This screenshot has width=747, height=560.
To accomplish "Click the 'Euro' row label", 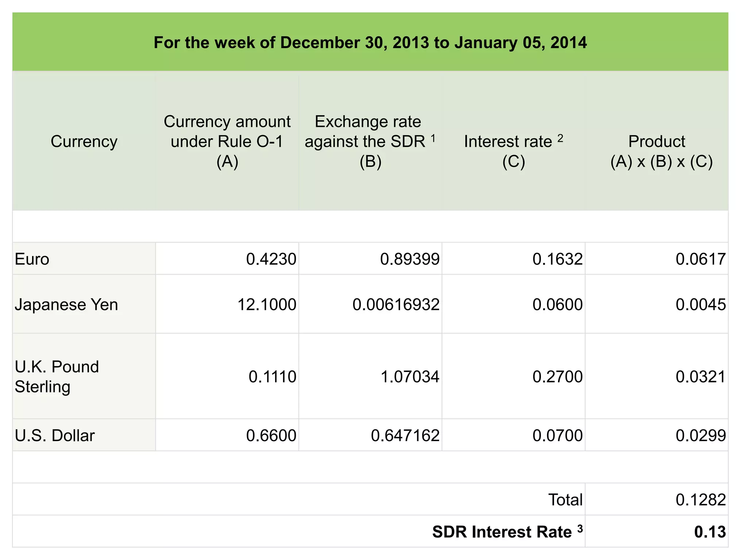I will pos(32,259).
